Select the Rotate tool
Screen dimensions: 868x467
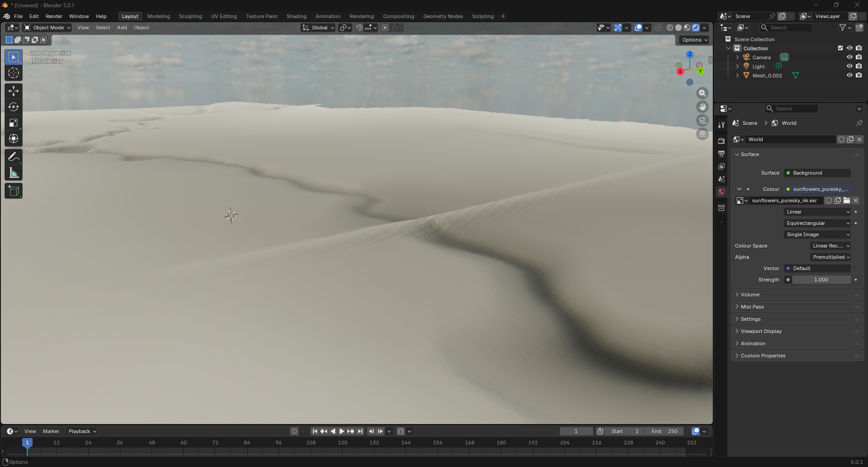(x=14, y=107)
